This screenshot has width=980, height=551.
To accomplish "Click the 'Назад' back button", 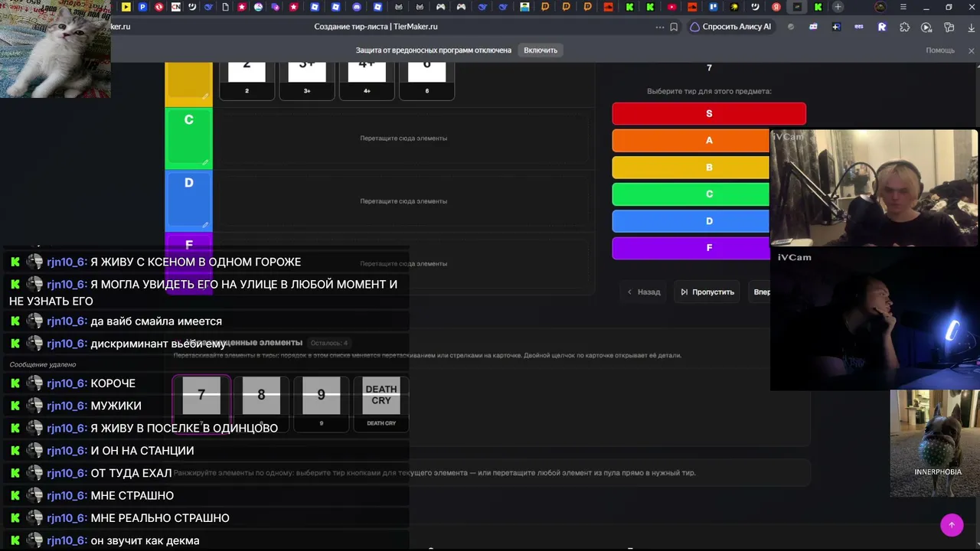I will pos(643,292).
